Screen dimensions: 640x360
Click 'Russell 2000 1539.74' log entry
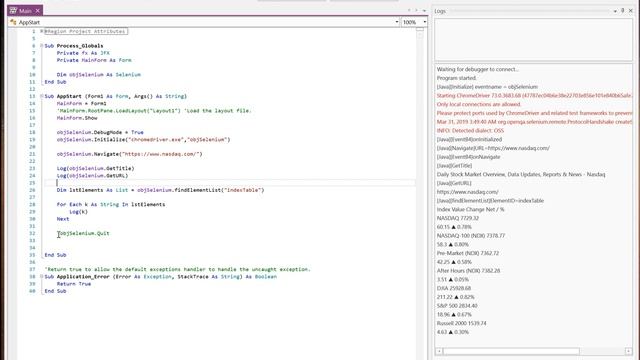click(461, 323)
